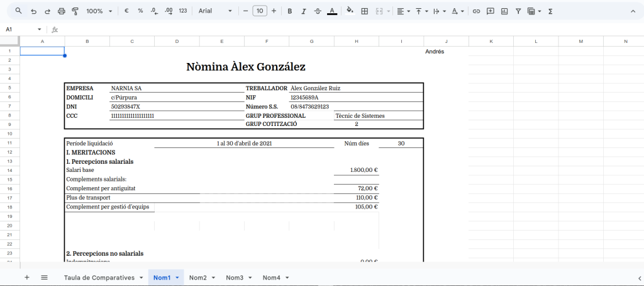
Task: Open Nom2 tab dropdown arrow
Action: coord(214,277)
